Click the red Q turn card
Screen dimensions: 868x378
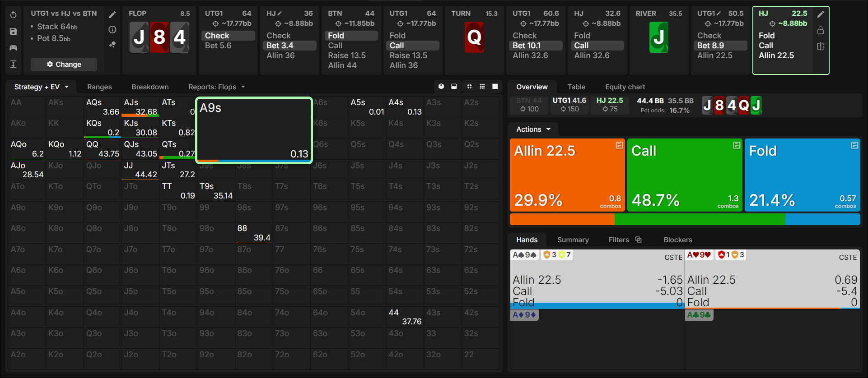pyautogui.click(x=474, y=37)
